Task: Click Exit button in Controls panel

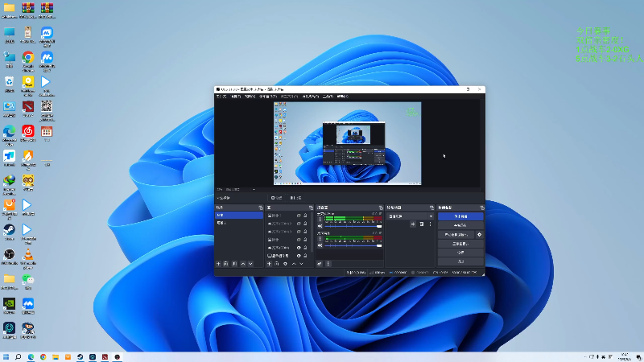Action: 460,261
